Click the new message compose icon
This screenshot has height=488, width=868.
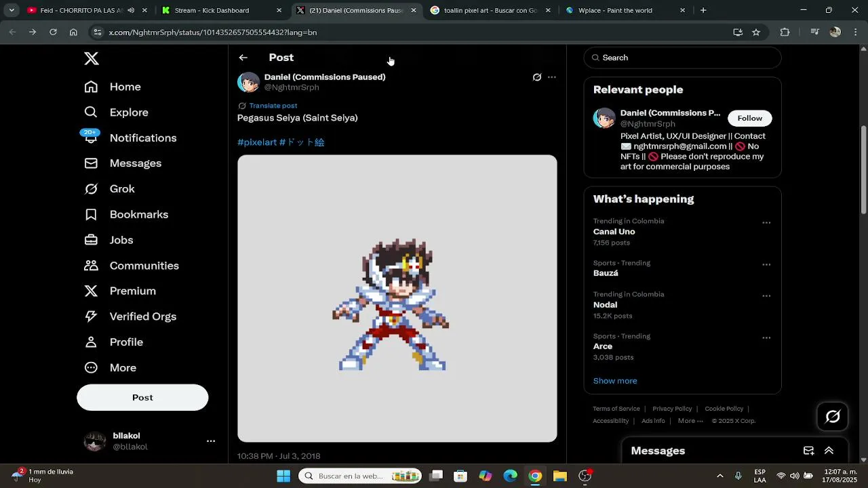point(809,451)
